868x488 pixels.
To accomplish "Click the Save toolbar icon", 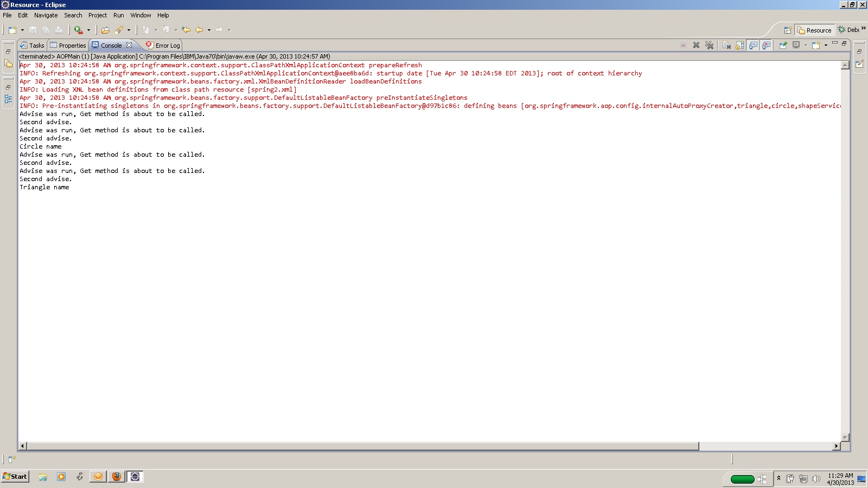I will (33, 30).
